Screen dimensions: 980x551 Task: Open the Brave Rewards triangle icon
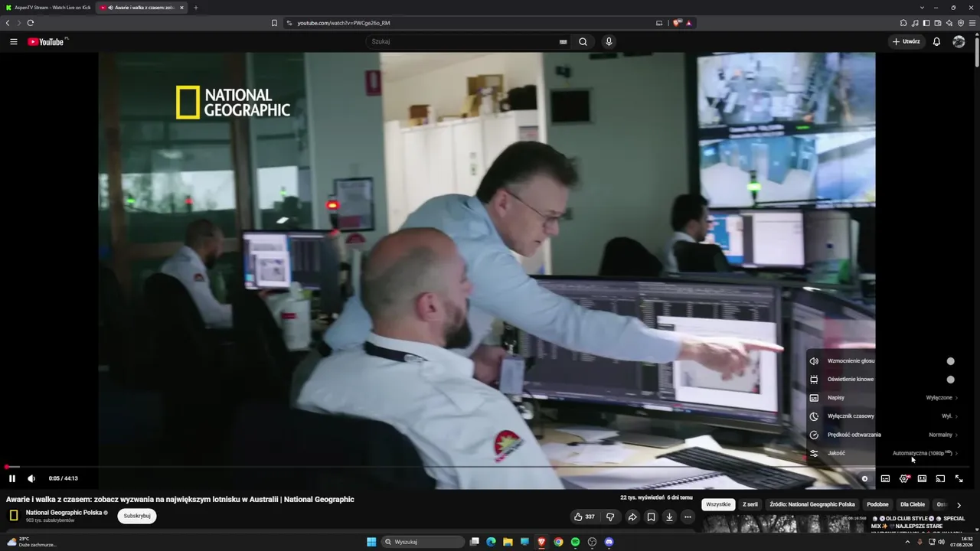click(689, 23)
